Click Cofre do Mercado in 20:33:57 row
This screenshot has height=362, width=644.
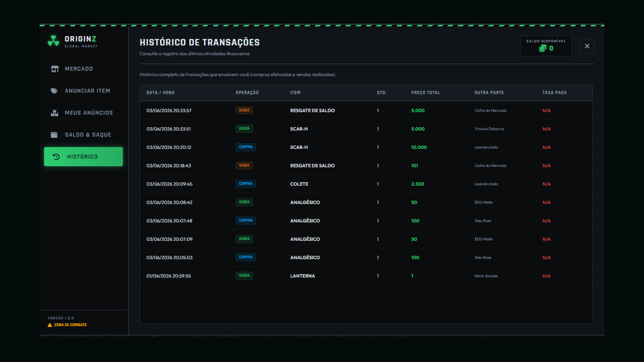pyautogui.click(x=491, y=110)
